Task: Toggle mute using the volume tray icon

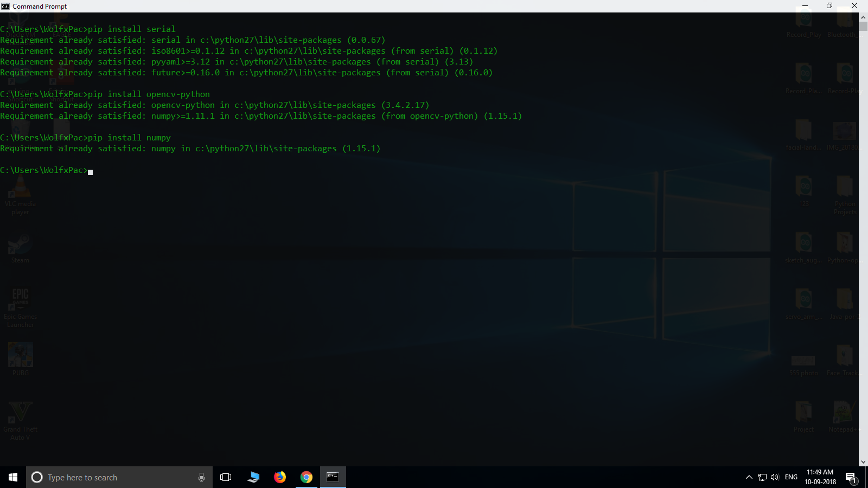Action: [774, 478]
